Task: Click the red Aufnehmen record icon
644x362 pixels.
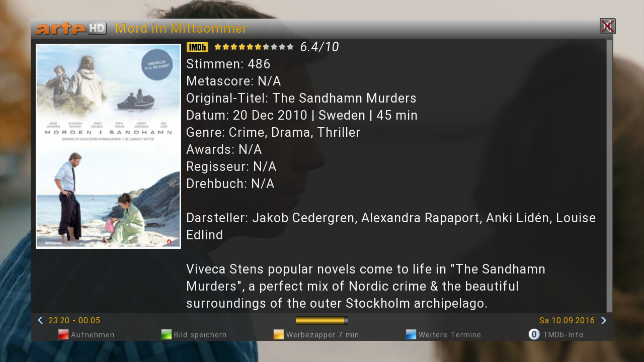Action: [x=63, y=334]
